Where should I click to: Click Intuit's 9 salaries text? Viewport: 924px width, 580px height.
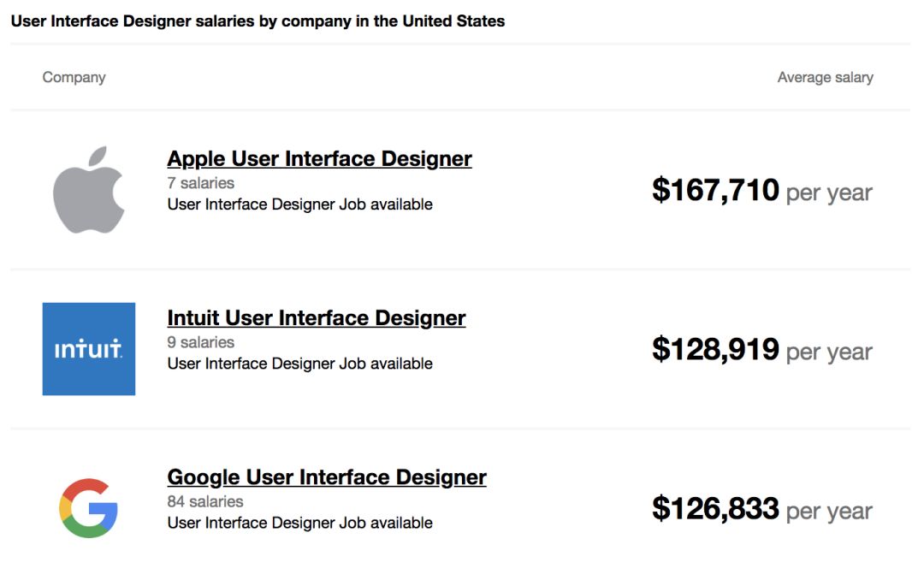200,342
